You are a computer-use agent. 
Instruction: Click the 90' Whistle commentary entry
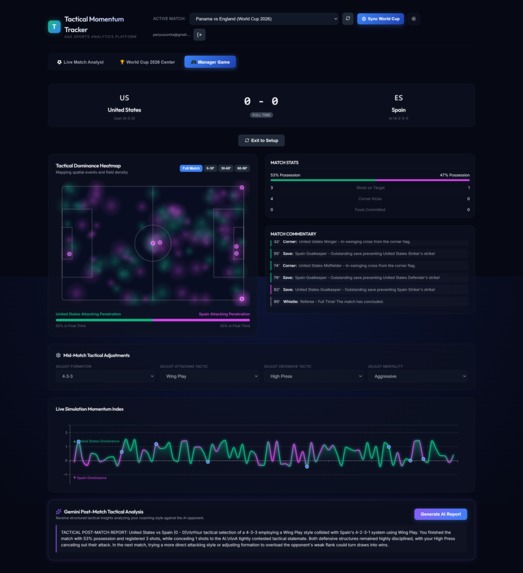click(369, 301)
